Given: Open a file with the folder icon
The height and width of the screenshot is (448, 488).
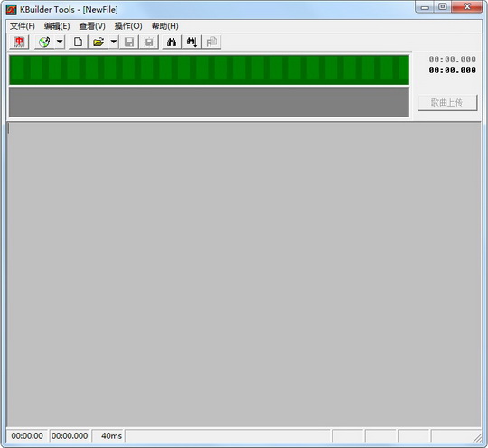Looking at the screenshot, I should (99, 42).
